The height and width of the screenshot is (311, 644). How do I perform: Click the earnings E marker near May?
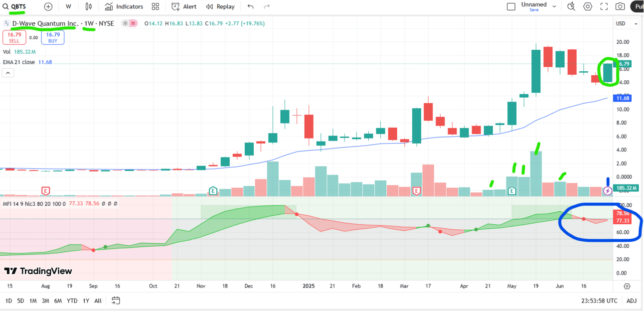point(511,190)
